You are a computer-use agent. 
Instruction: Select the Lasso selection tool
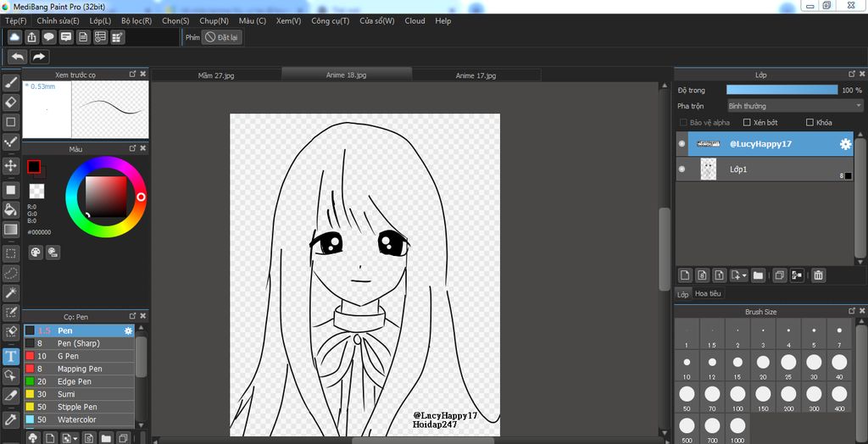click(10, 273)
